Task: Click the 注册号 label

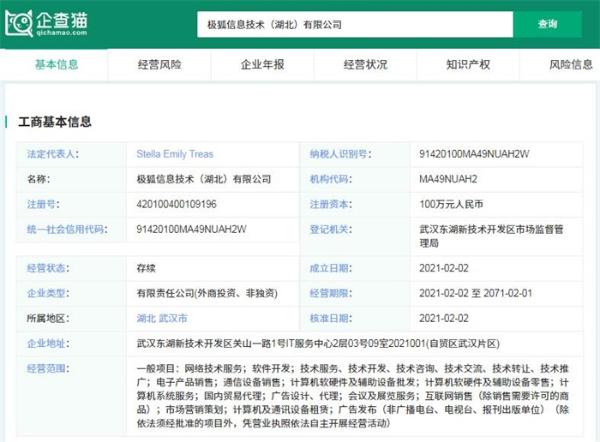Action: pos(43,204)
